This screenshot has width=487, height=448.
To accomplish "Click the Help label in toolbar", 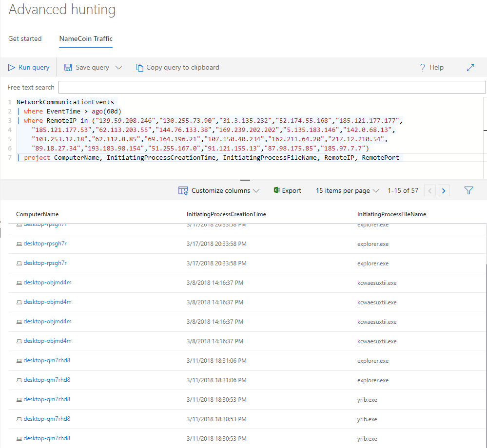I will [436, 67].
